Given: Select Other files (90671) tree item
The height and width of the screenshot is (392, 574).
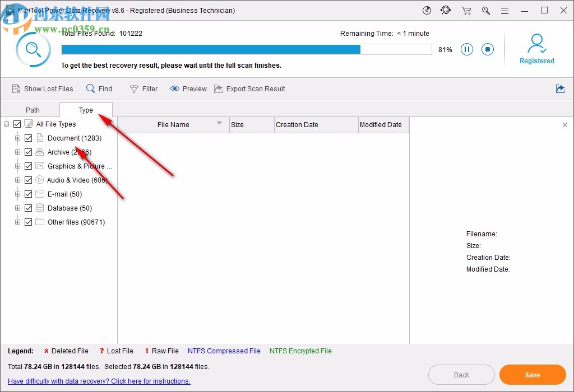Looking at the screenshot, I should pyautogui.click(x=76, y=222).
